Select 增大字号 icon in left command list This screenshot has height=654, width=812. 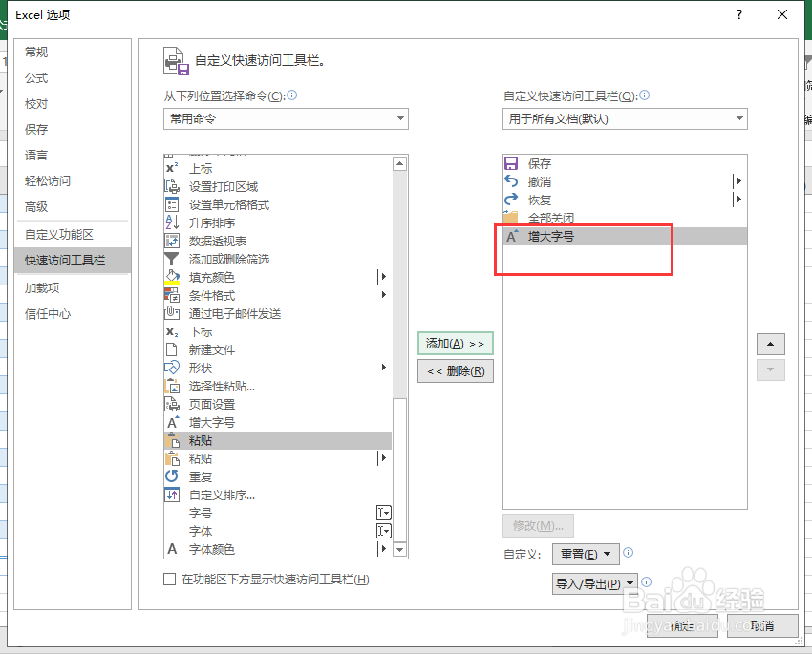point(173,422)
